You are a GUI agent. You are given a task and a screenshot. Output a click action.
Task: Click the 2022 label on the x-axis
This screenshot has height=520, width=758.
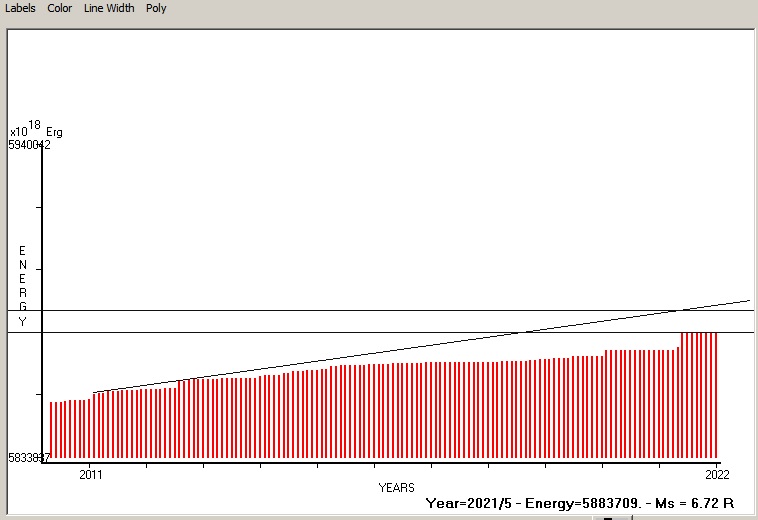pos(717,473)
